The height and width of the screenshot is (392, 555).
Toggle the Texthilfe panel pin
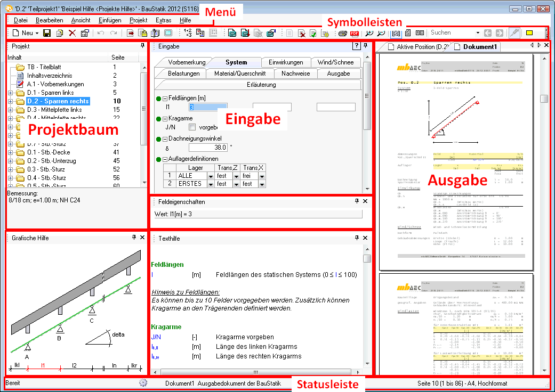point(357,238)
